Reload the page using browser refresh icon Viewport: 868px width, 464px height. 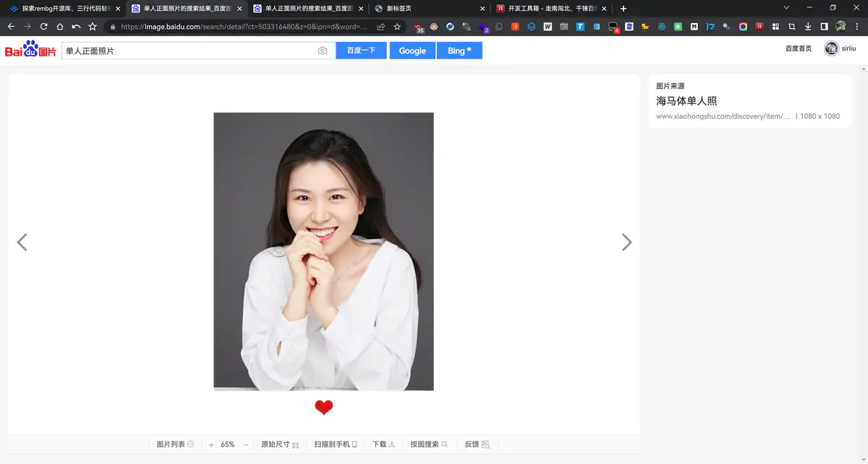43,27
